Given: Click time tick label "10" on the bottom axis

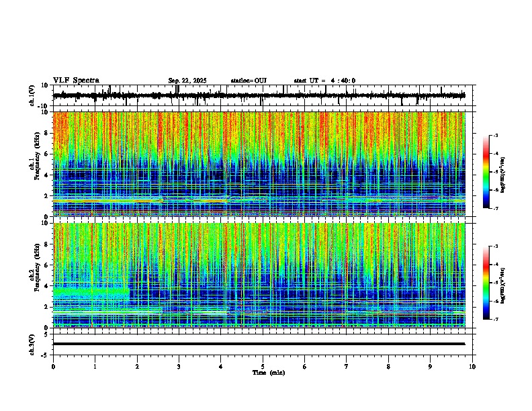Looking at the screenshot, I should tap(472, 367).
